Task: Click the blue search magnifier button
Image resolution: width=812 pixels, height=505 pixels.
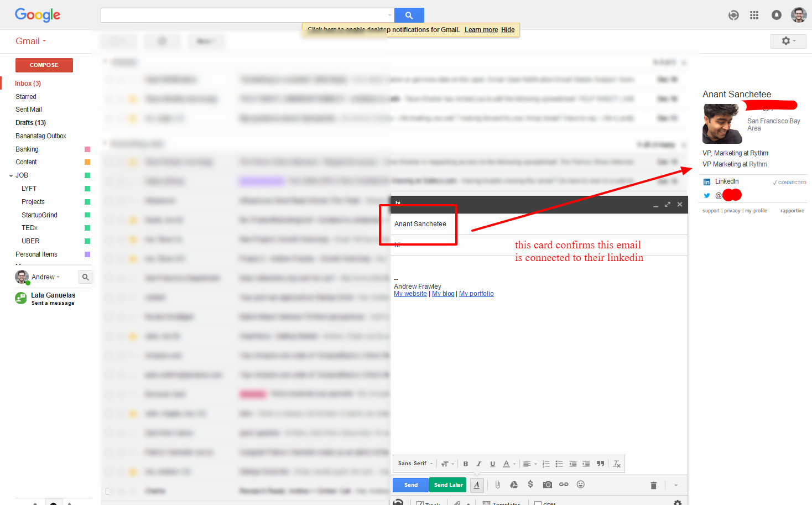Action: tap(409, 15)
